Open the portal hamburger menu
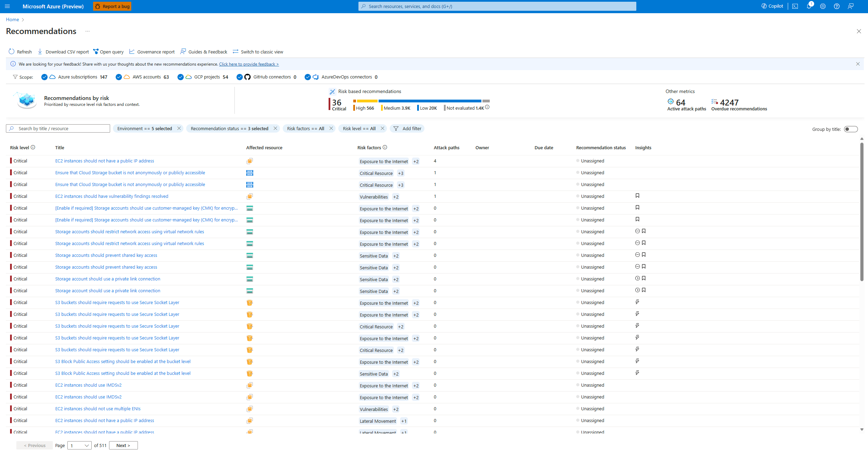Screen dimensions: 868x454 click(7, 6)
